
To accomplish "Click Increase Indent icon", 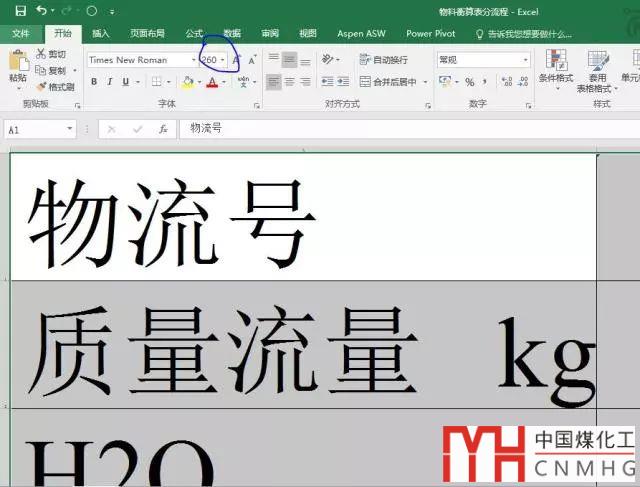I will 343,82.
